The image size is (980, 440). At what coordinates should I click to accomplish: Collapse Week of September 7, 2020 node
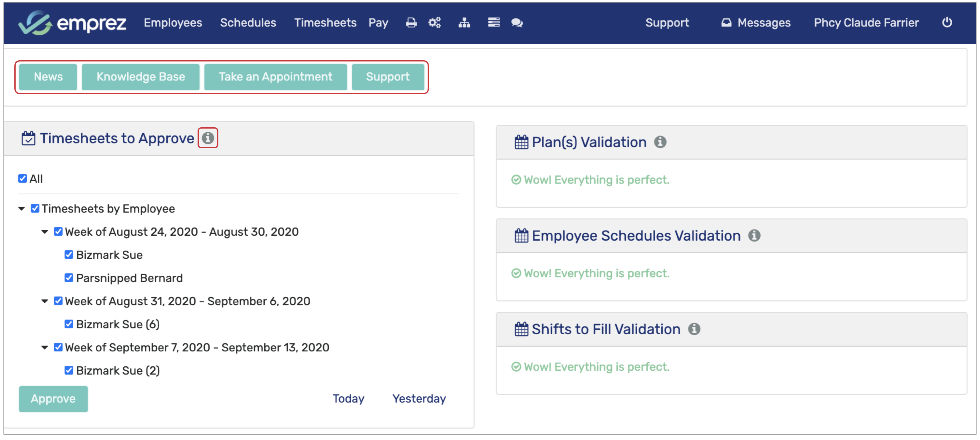pos(45,348)
